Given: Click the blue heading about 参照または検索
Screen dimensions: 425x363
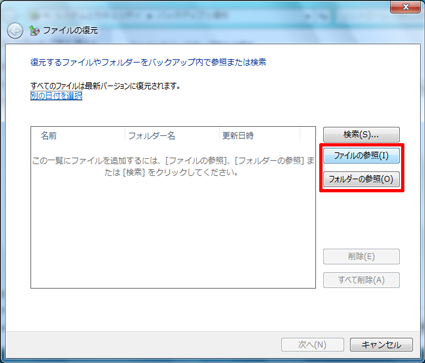Looking at the screenshot, I should (x=148, y=62).
